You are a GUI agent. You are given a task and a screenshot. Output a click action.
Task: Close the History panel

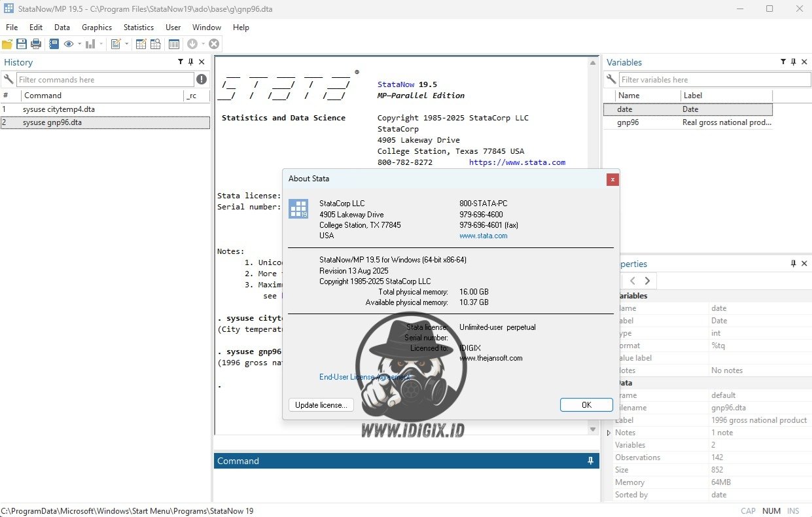pos(202,62)
